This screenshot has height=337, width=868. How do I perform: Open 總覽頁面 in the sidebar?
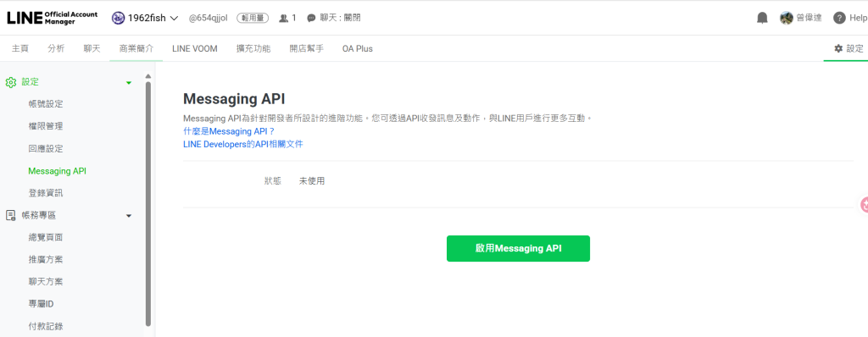(x=46, y=237)
